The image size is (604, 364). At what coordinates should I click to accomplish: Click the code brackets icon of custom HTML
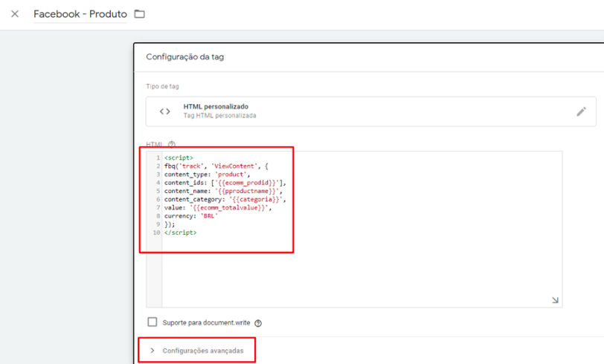(165, 111)
